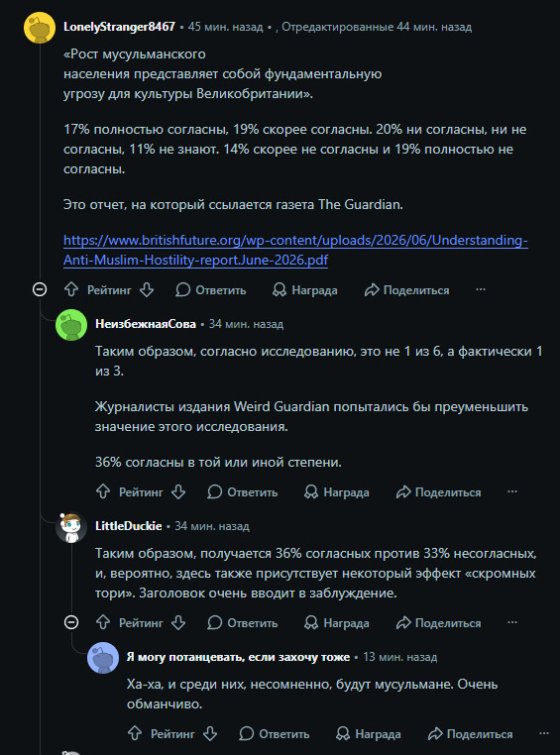Downvote LonelyStranger8467's comment
Image resolution: width=560 pixels, height=755 pixels.
click(147, 290)
